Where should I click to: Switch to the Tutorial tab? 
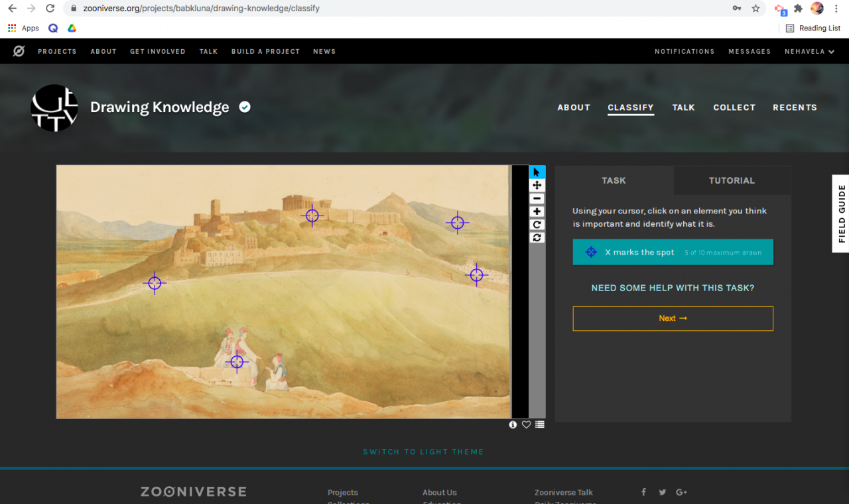pyautogui.click(x=732, y=180)
